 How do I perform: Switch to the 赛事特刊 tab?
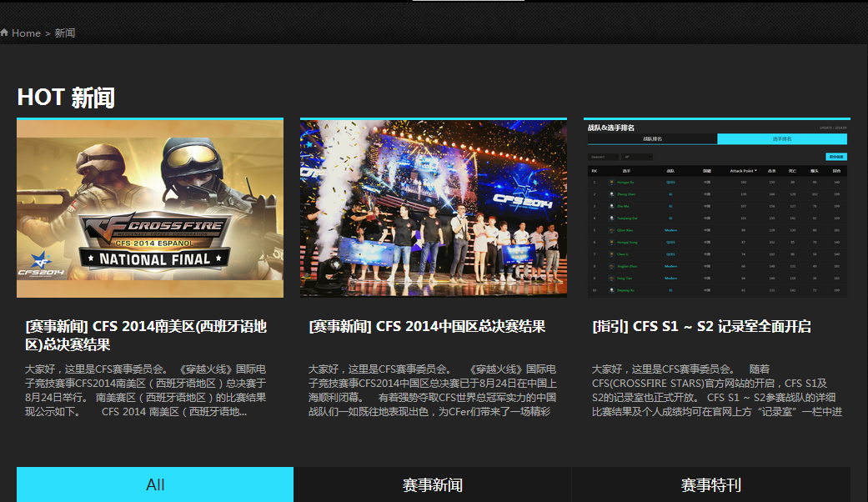(710, 484)
